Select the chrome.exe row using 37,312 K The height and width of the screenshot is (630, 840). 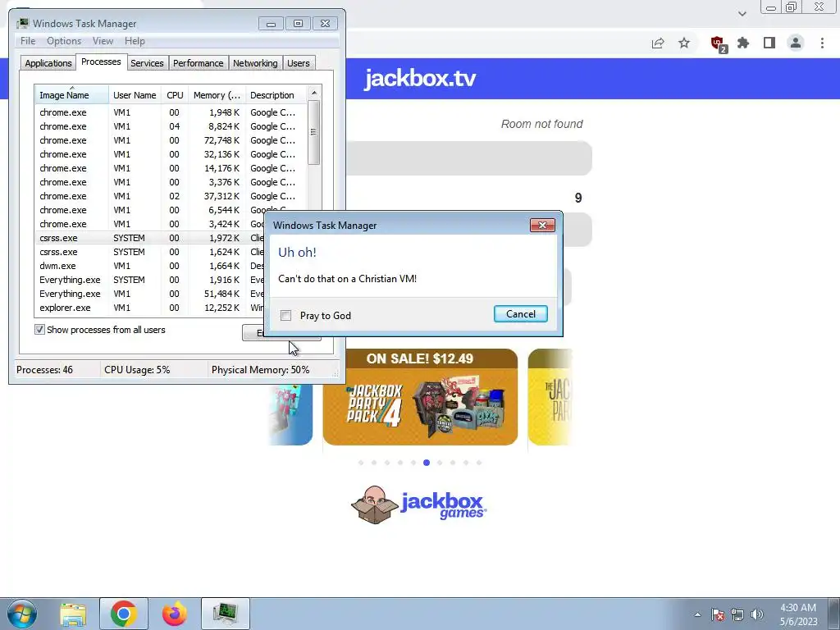(x=171, y=196)
